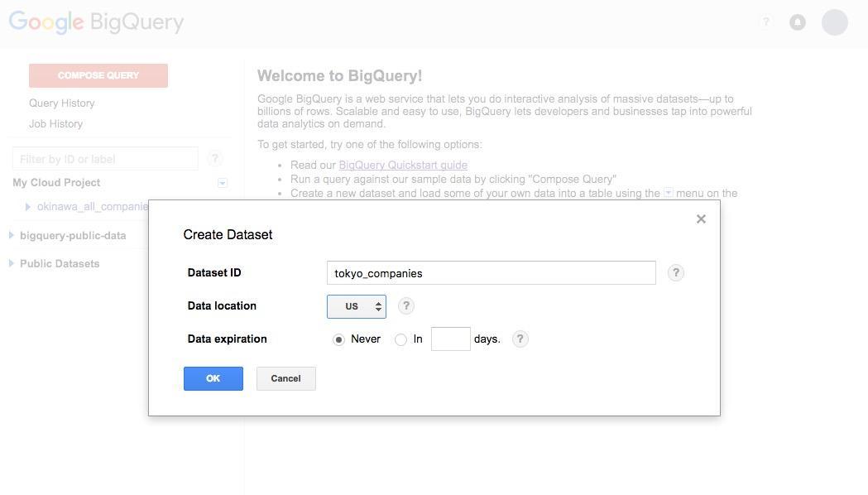This screenshot has width=868, height=495.
Task: Click the 'Data location' label
Action: coord(222,305)
